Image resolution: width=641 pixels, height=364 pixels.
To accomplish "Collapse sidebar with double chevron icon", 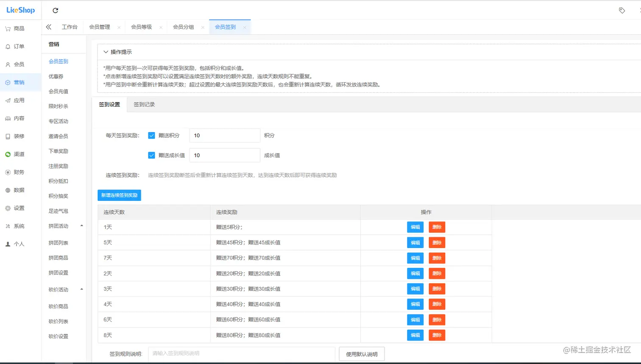I will tap(48, 27).
